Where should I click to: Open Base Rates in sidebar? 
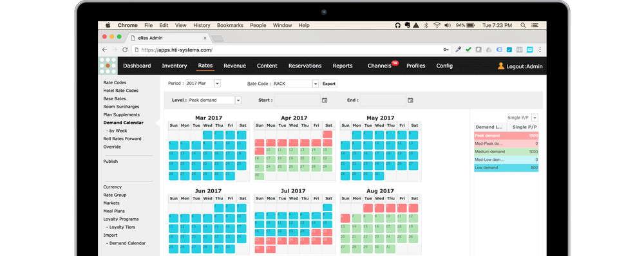tap(115, 98)
